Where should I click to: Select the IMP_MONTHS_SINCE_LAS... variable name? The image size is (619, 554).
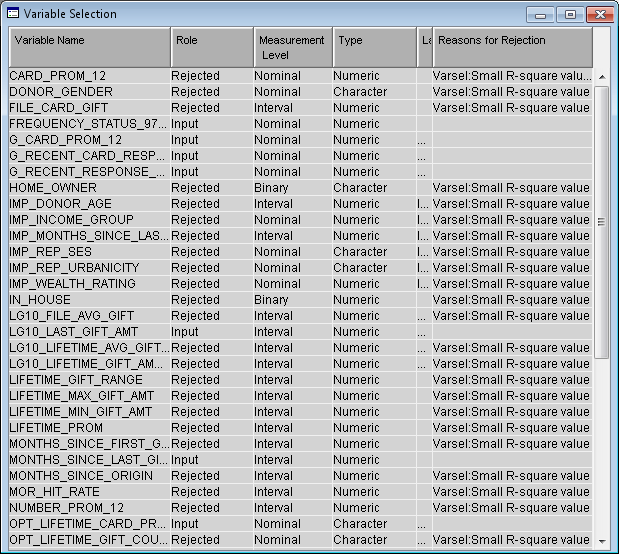pos(89,236)
